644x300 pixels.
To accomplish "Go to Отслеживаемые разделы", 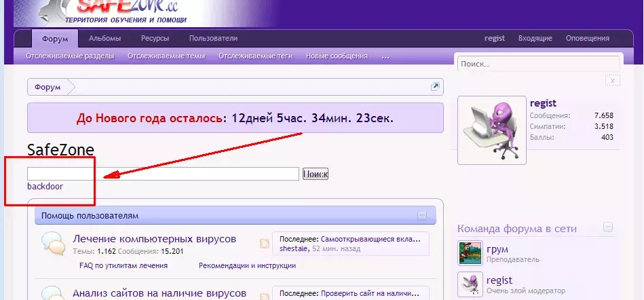I will [x=70, y=56].
